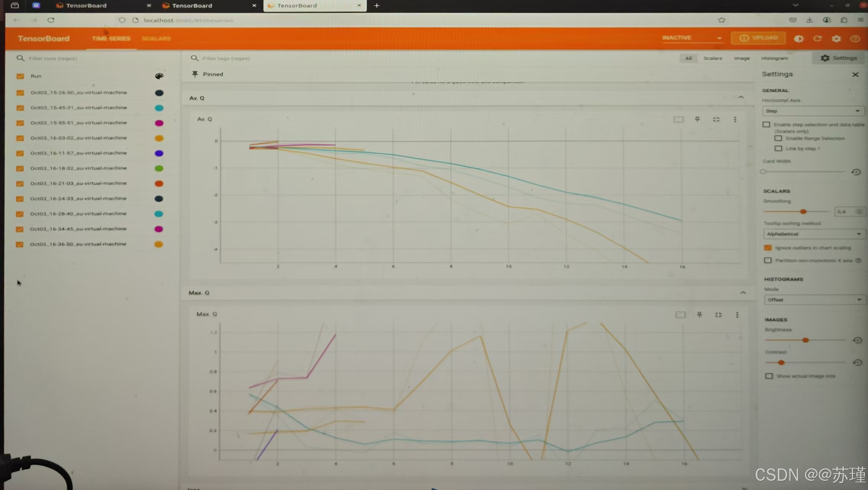Toggle full size on Av. Q card
Screen dimensions: 868x490
(x=716, y=119)
